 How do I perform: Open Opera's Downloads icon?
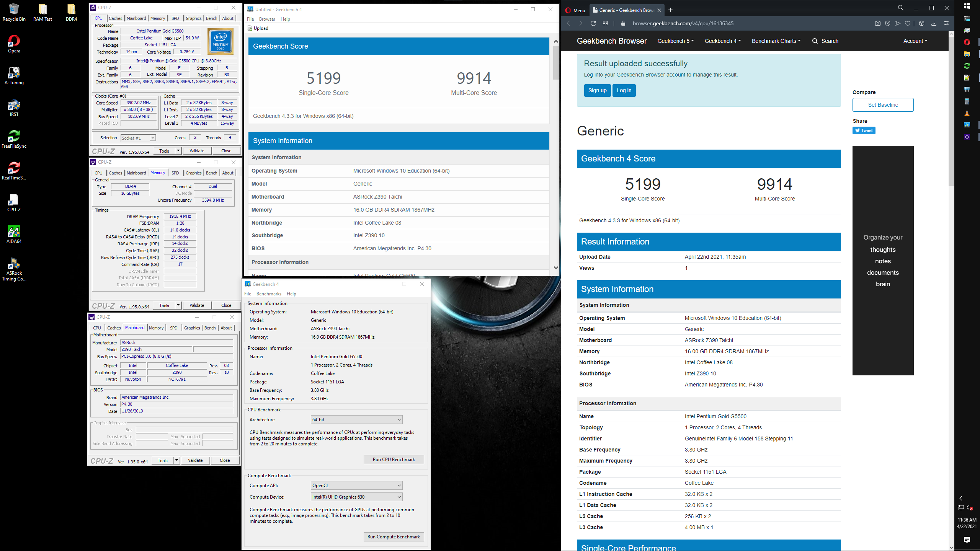pos(934,23)
